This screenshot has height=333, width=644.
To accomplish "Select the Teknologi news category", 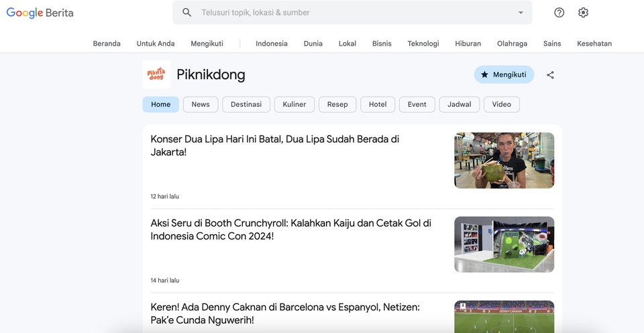I will (x=423, y=44).
